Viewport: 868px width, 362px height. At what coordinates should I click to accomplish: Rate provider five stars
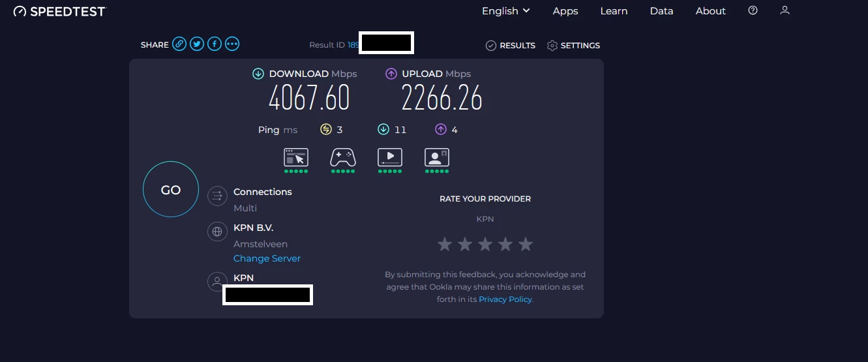[526, 245]
